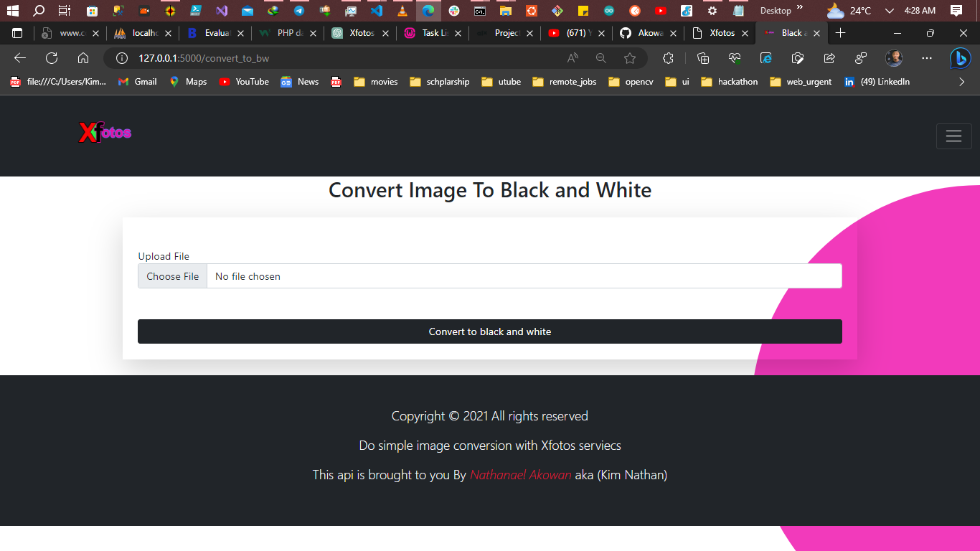Open File Explorer from the taskbar
This screenshot has height=551, width=980.
point(506,11)
